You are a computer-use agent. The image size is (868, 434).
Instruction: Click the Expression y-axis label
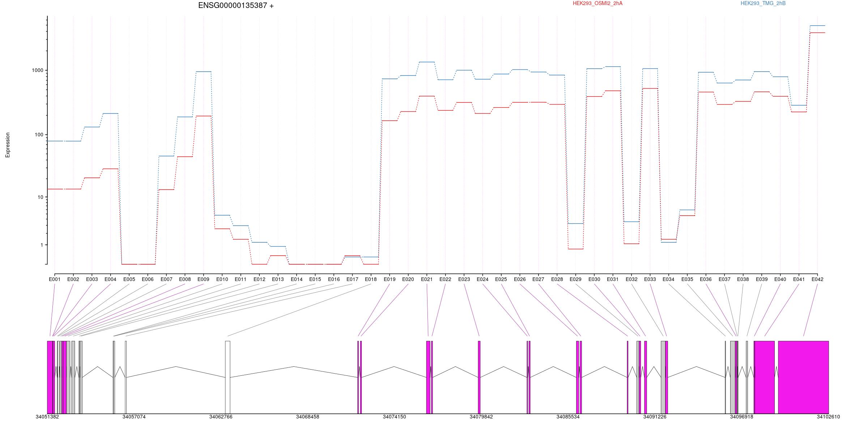[8, 145]
